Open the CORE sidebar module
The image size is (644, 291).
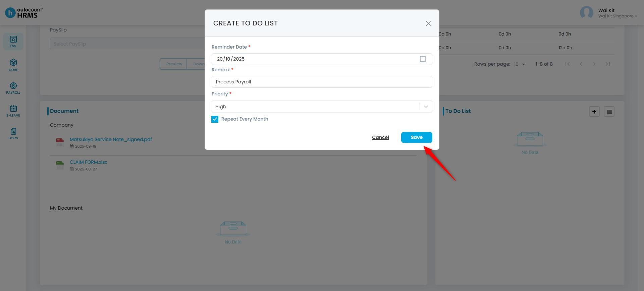pos(13,65)
